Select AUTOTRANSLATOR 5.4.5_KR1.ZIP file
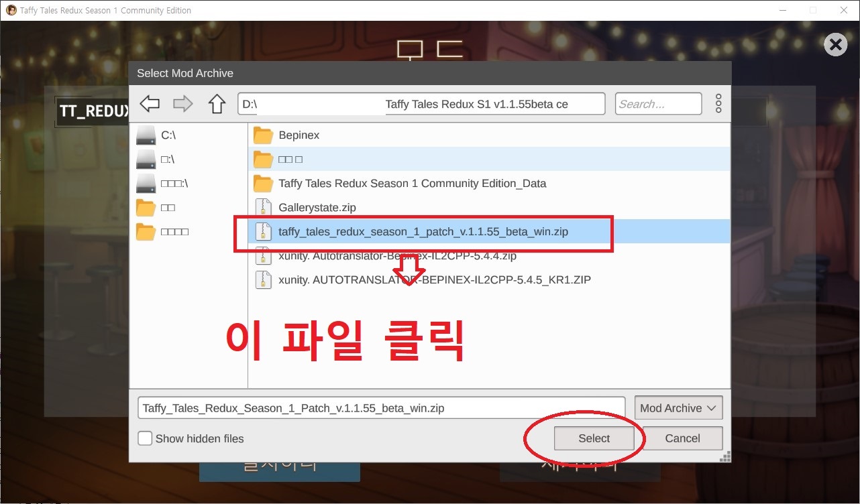The image size is (860, 504). pyautogui.click(x=434, y=280)
